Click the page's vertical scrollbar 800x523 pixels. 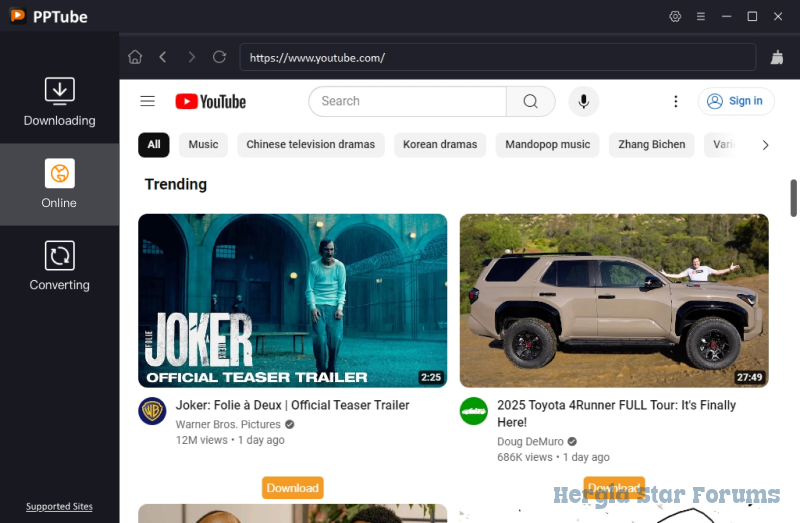coord(794,198)
